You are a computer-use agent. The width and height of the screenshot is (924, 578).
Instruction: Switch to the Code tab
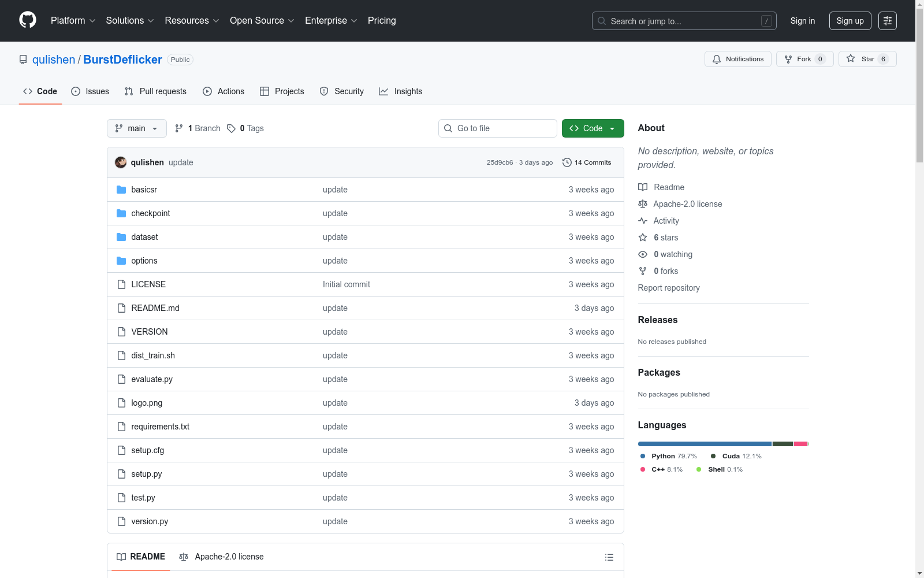point(40,91)
